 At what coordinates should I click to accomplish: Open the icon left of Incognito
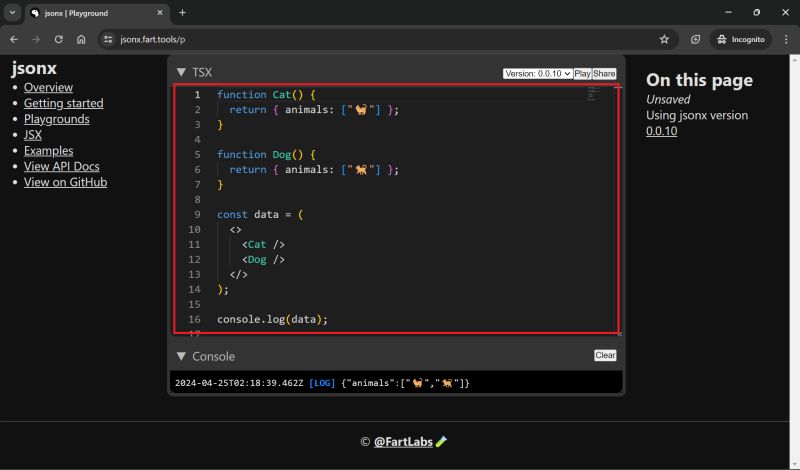695,39
